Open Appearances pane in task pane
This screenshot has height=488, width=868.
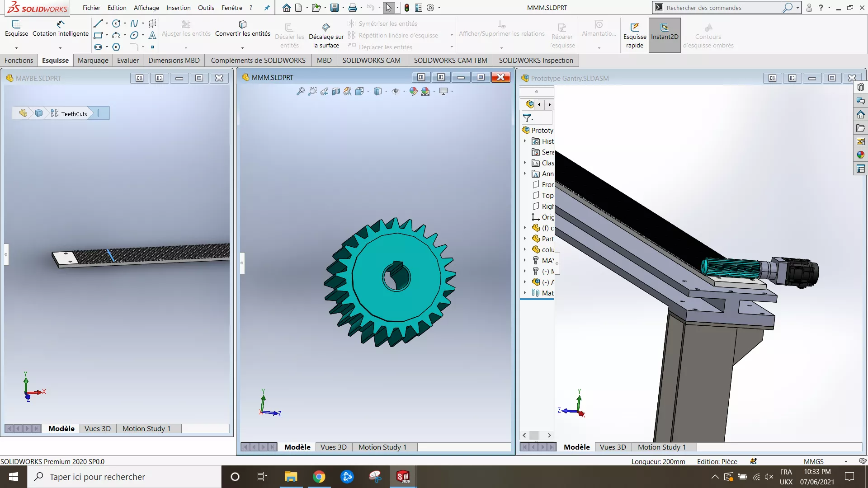click(x=860, y=155)
